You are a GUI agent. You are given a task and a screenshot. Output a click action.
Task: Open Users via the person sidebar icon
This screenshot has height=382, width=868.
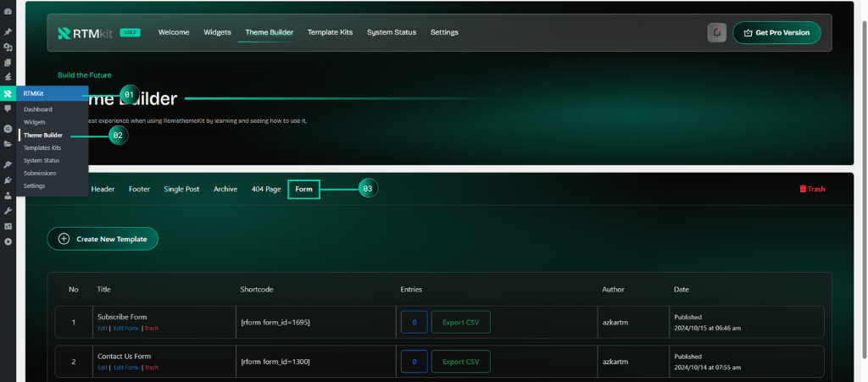(x=8, y=195)
